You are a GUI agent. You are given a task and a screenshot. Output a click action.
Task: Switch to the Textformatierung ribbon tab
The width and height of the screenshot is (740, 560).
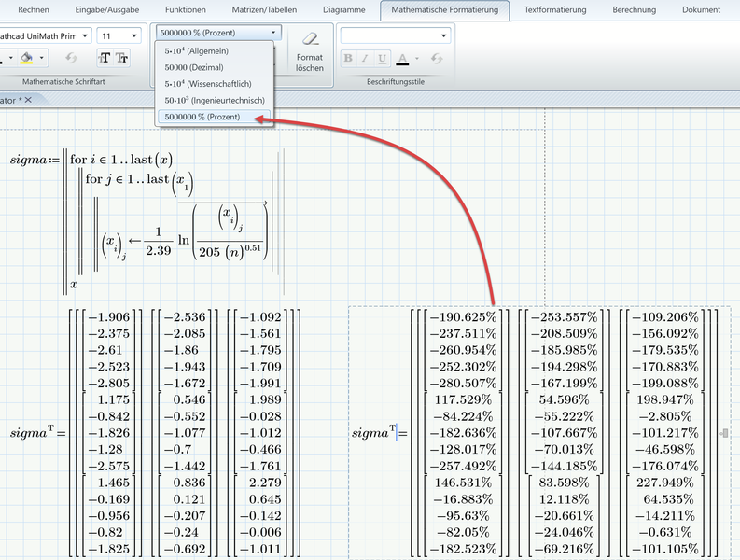coord(555,9)
